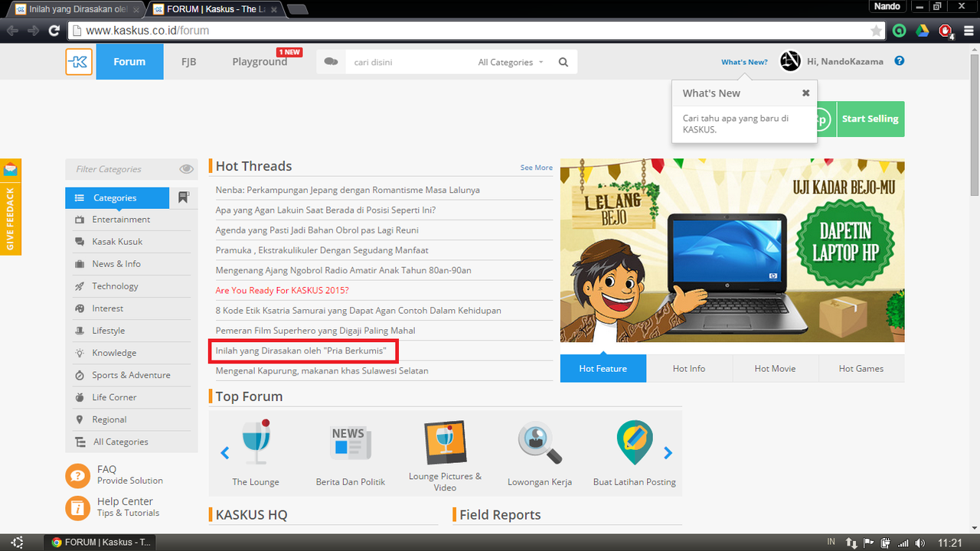
Task: Switch to the FJB tab
Action: click(188, 62)
